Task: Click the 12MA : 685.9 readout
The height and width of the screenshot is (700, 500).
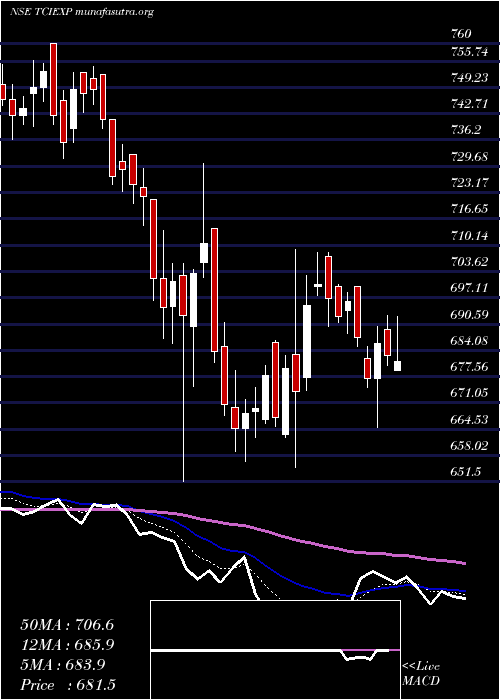Action: pyautogui.click(x=67, y=645)
